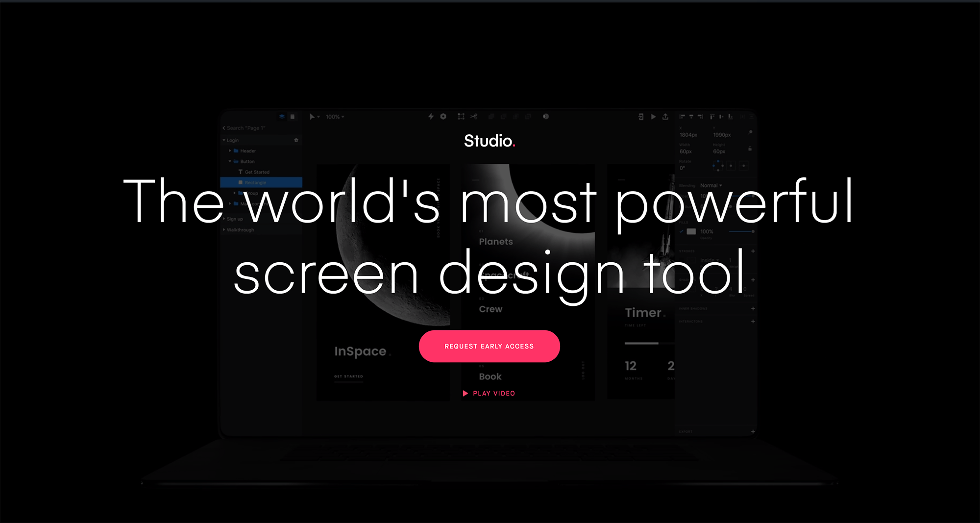Select the Get Started text layer
980x523 pixels.
[x=257, y=172]
